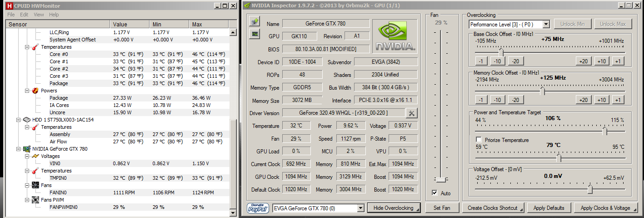Viewport: 644px width, 218px height.
Task: Click the Temperature Target slider handle
Action: point(559,158)
